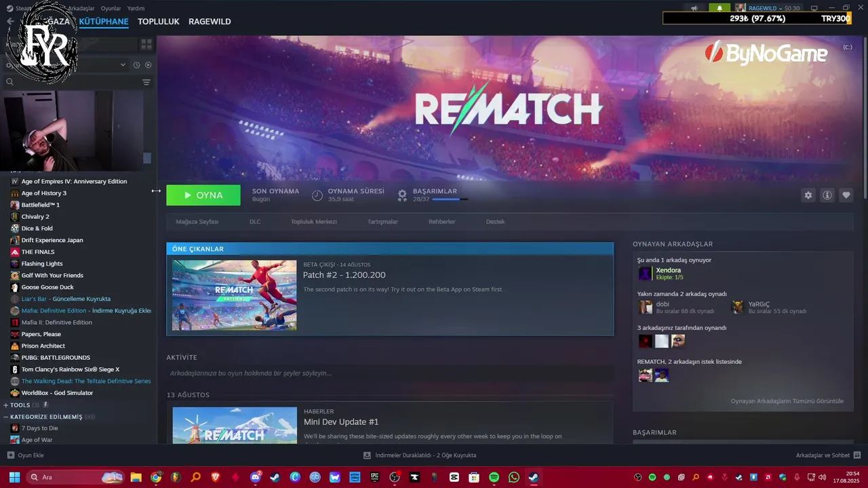Viewport: 868px width, 488px height.
Task: Open the green notifications bell
Action: (719, 8)
